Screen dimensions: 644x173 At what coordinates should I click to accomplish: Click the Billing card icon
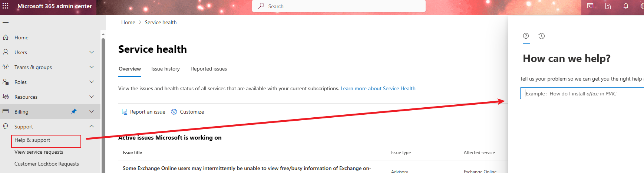coord(6,111)
